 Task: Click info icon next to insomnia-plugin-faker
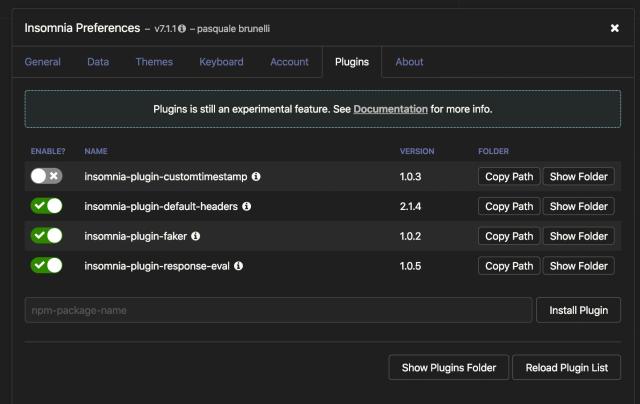tap(196, 237)
